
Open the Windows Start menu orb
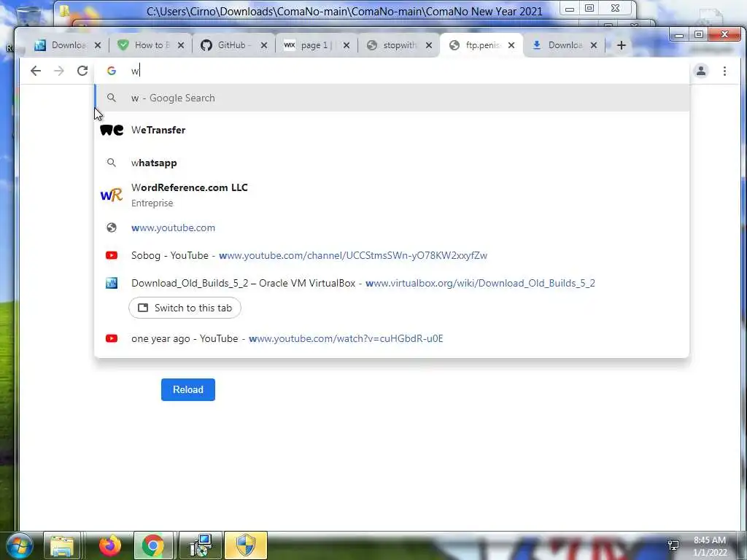(19, 545)
